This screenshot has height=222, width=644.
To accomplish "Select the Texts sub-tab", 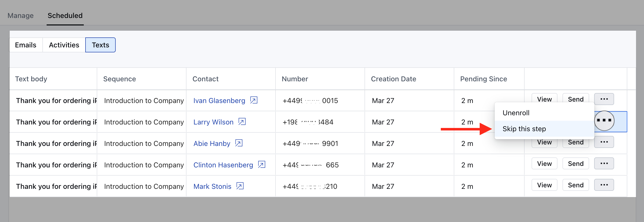I will (x=100, y=45).
